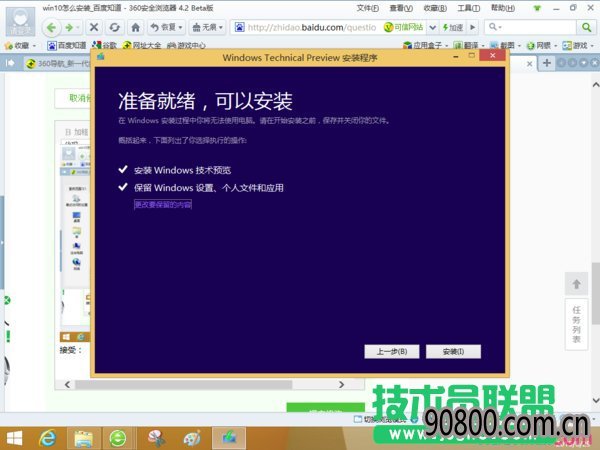Click the horizontal scrollbar right arrow
600x450 pixels.
pyautogui.click(x=341, y=384)
